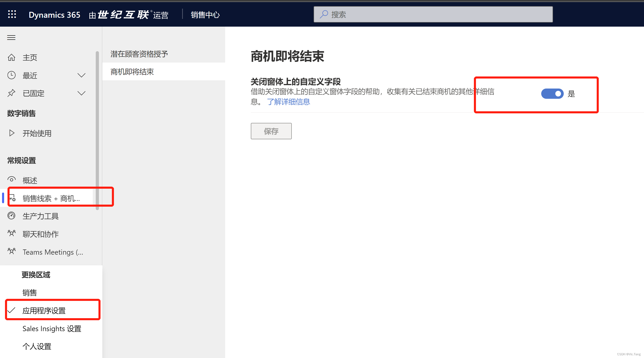
Task: Open the app launcher waffle icon
Action: 12,14
